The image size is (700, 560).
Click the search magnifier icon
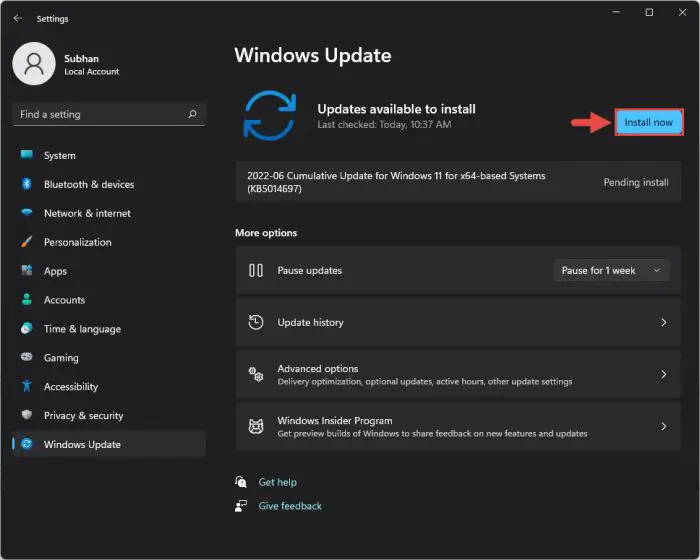pyautogui.click(x=193, y=114)
